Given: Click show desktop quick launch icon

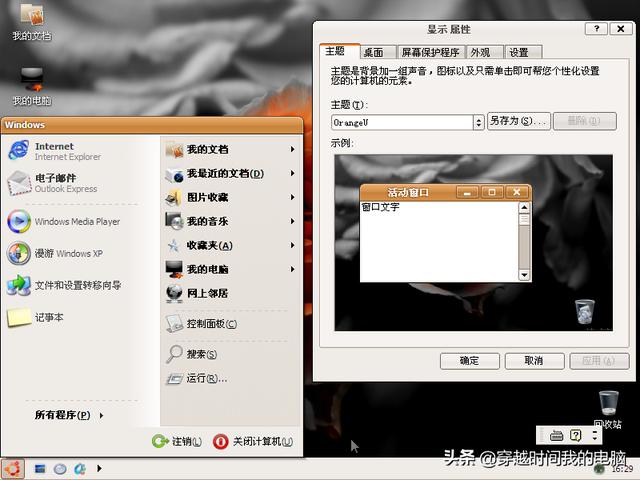Looking at the screenshot, I should click(x=40, y=469).
